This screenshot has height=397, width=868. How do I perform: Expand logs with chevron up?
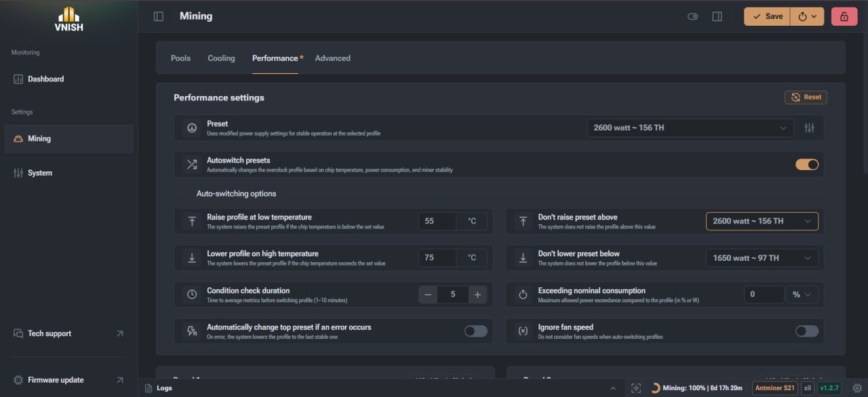pos(613,388)
